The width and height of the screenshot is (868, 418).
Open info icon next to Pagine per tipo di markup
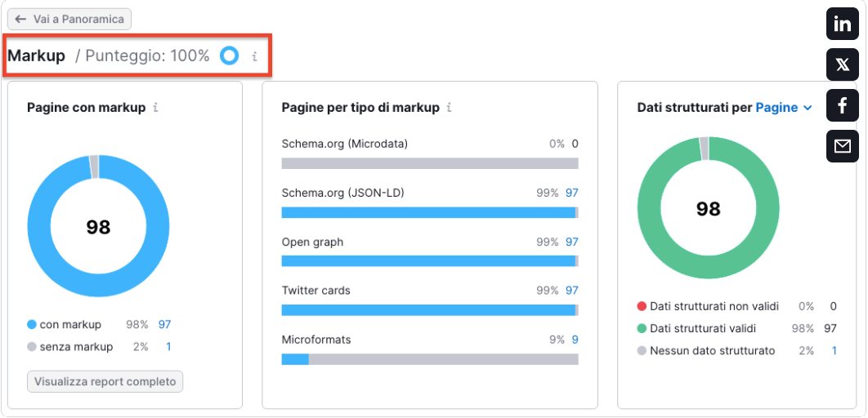click(449, 108)
